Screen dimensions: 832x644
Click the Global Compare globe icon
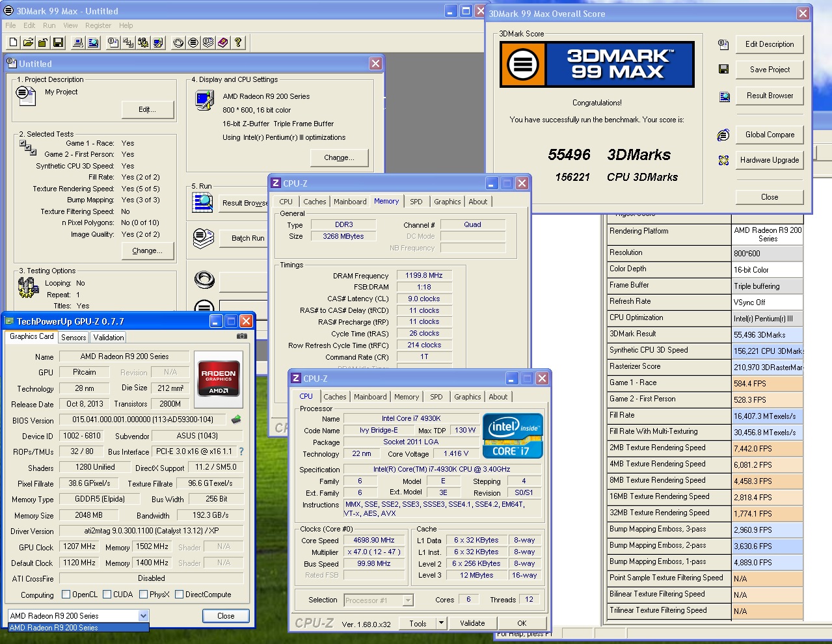pyautogui.click(x=723, y=135)
